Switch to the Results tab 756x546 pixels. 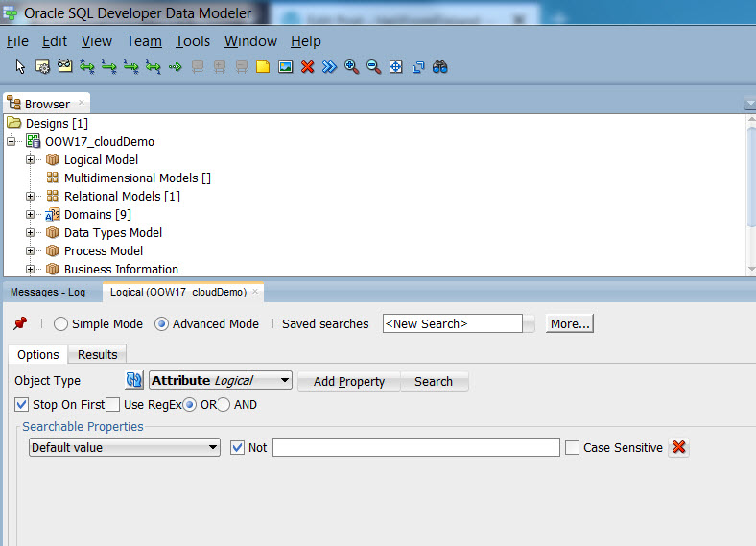97,355
